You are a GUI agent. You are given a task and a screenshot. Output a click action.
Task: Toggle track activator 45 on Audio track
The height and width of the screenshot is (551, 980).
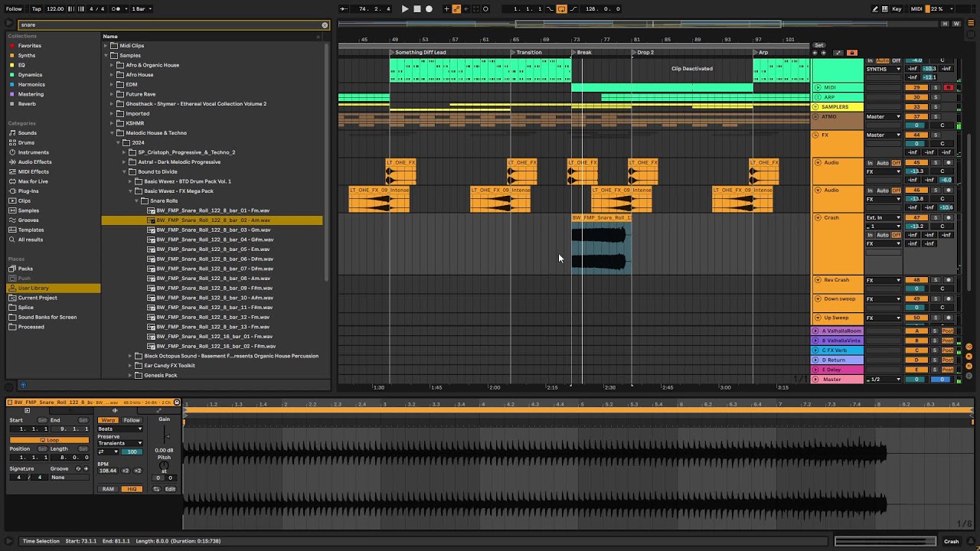point(916,163)
